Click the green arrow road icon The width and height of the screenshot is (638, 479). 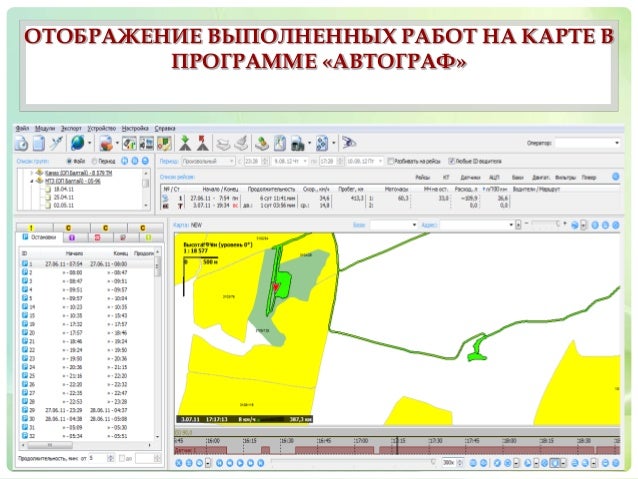coord(185,143)
